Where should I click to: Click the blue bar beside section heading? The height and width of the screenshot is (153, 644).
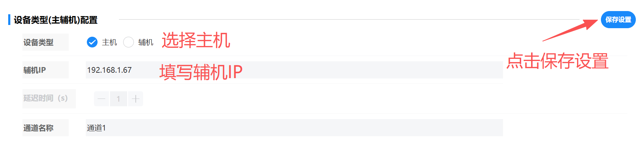(9, 20)
